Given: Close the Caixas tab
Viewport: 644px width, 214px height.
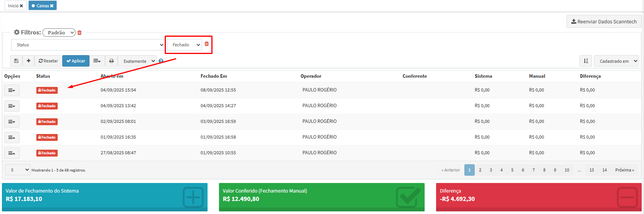Looking at the screenshot, I should pos(52,6).
